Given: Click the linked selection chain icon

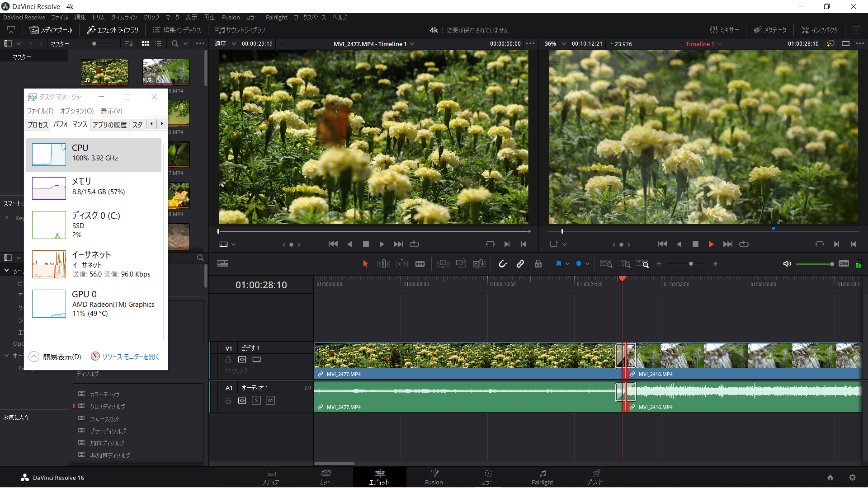Looking at the screenshot, I should tap(520, 264).
